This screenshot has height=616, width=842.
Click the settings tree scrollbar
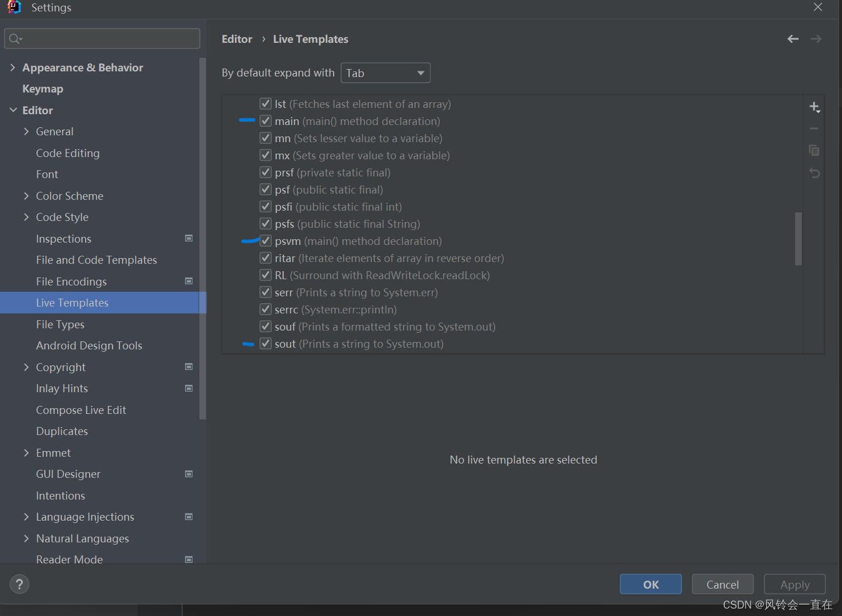(202, 239)
